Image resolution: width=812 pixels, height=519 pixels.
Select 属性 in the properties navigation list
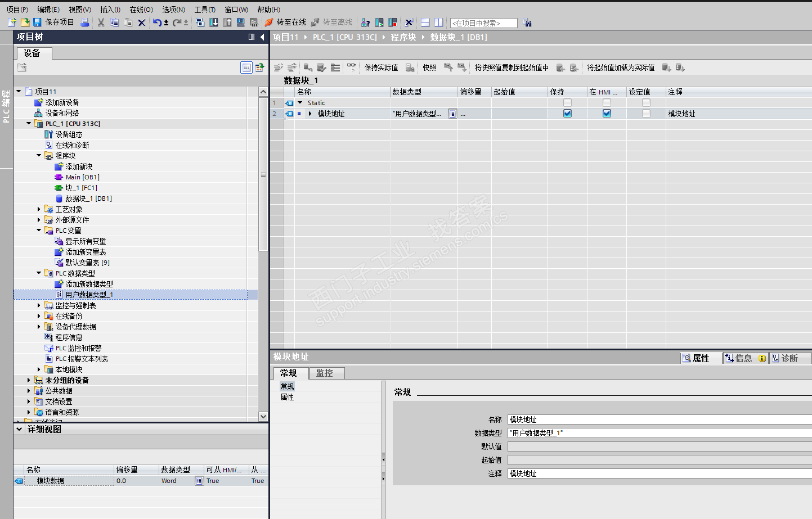tap(287, 397)
